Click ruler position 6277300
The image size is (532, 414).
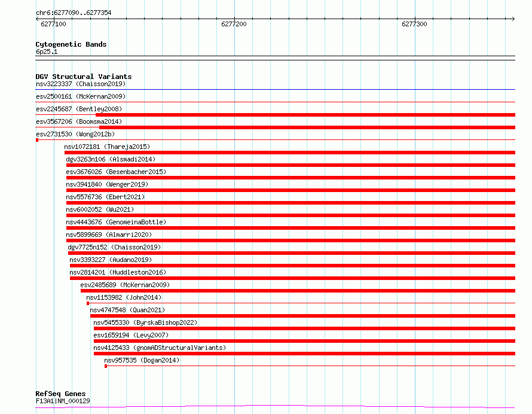414,24
